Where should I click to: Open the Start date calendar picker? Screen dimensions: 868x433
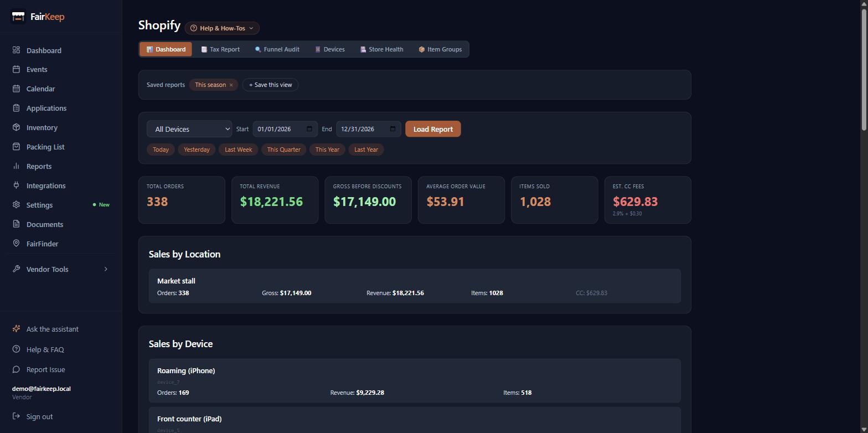click(x=309, y=129)
